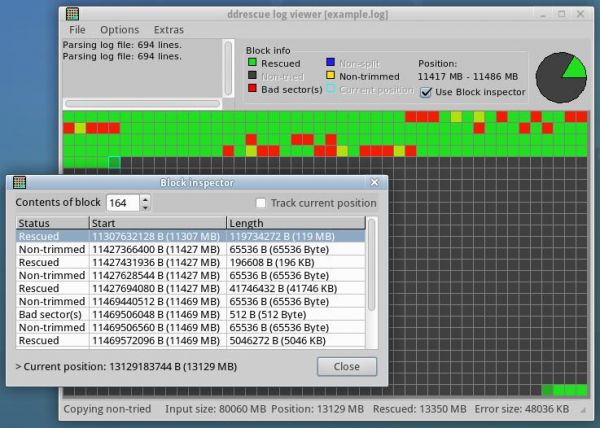Click the blue Non-split legend square
The width and height of the screenshot is (600, 428).
pos(329,63)
